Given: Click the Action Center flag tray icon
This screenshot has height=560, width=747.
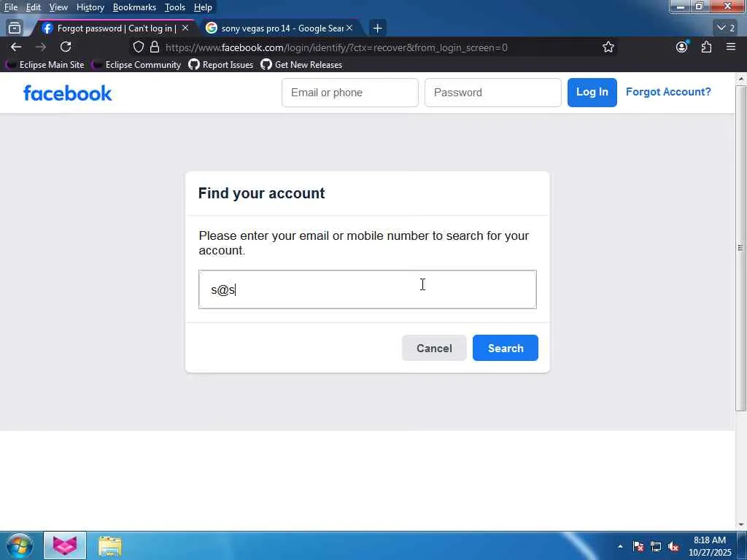Looking at the screenshot, I should (638, 546).
